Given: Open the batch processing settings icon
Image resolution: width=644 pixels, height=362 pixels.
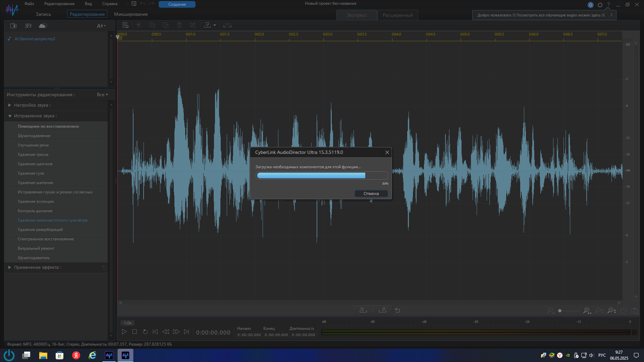Looking at the screenshot, I should (x=125, y=25).
